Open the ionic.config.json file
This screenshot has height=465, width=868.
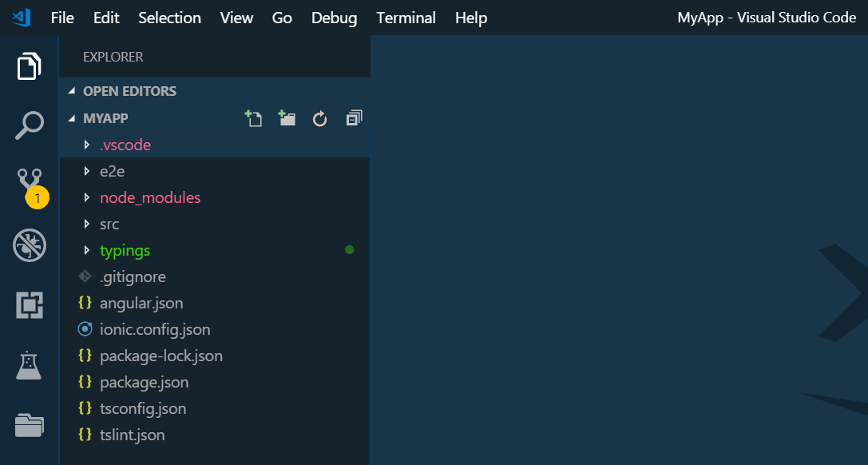155,329
